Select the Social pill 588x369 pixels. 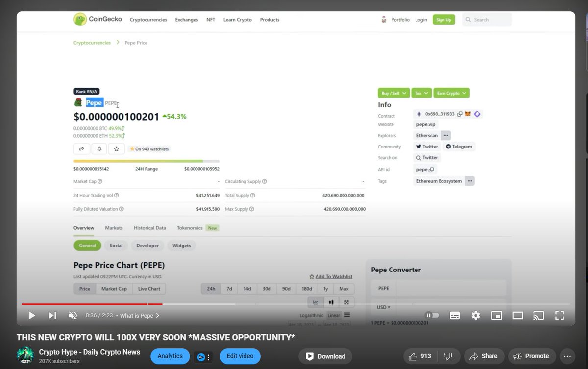point(116,246)
